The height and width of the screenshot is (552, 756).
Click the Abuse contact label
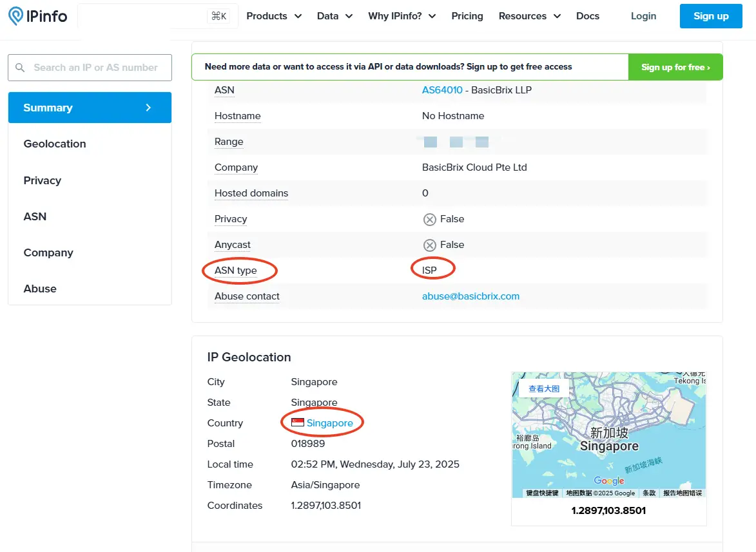tap(247, 296)
